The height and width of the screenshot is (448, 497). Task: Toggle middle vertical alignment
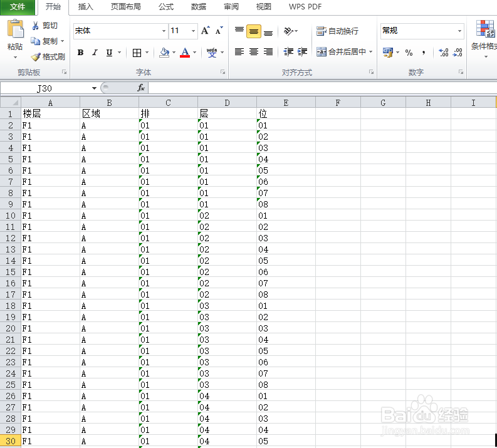pyautogui.click(x=254, y=31)
